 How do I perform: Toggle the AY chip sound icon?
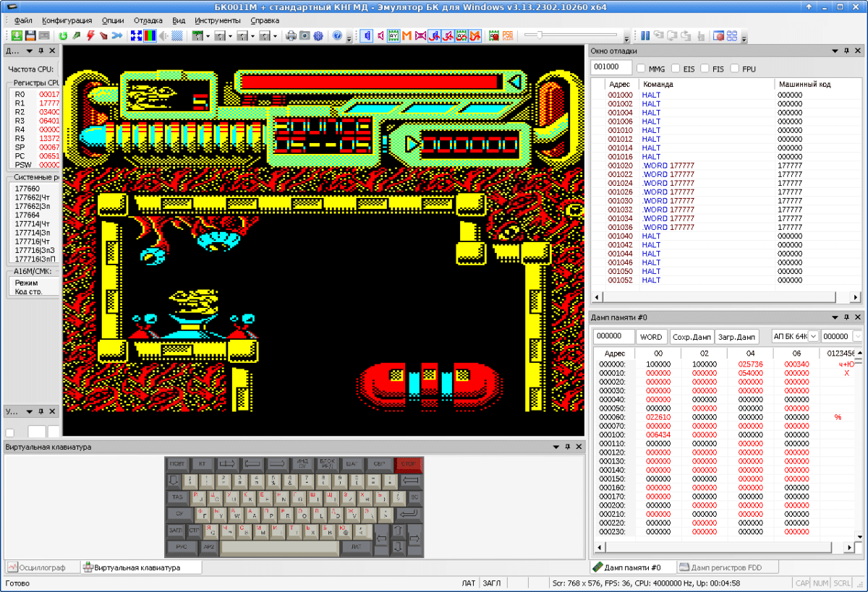(x=393, y=35)
